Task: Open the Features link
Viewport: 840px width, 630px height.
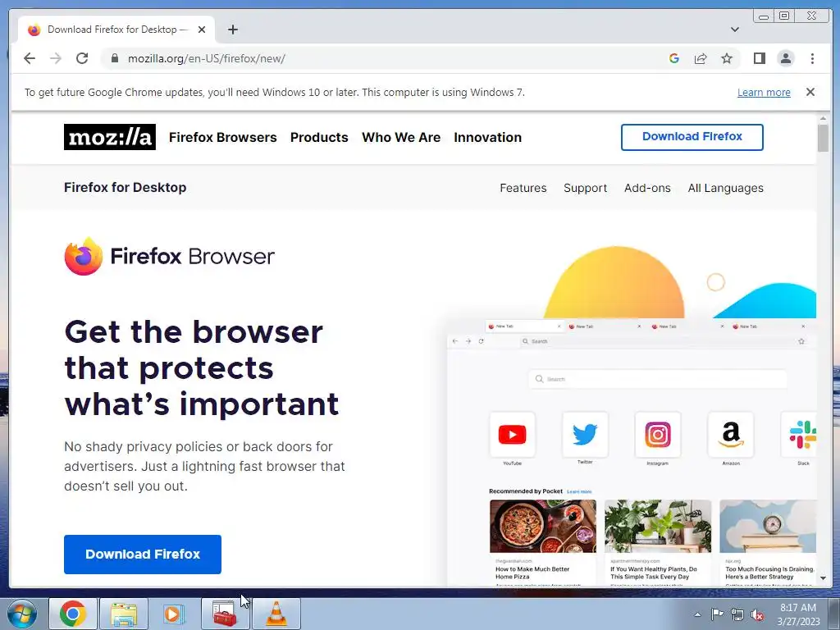Action: 523,188
